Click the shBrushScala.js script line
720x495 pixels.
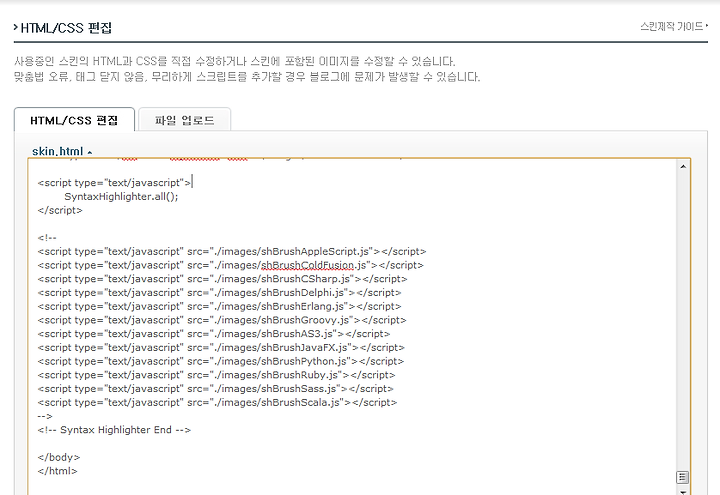pyautogui.click(x=217, y=403)
